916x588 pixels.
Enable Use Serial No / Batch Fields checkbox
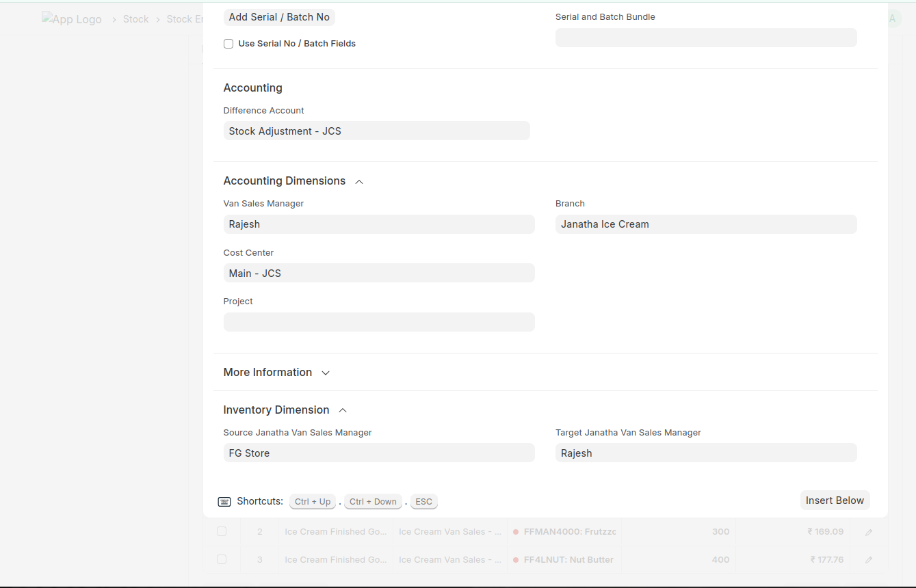point(228,44)
